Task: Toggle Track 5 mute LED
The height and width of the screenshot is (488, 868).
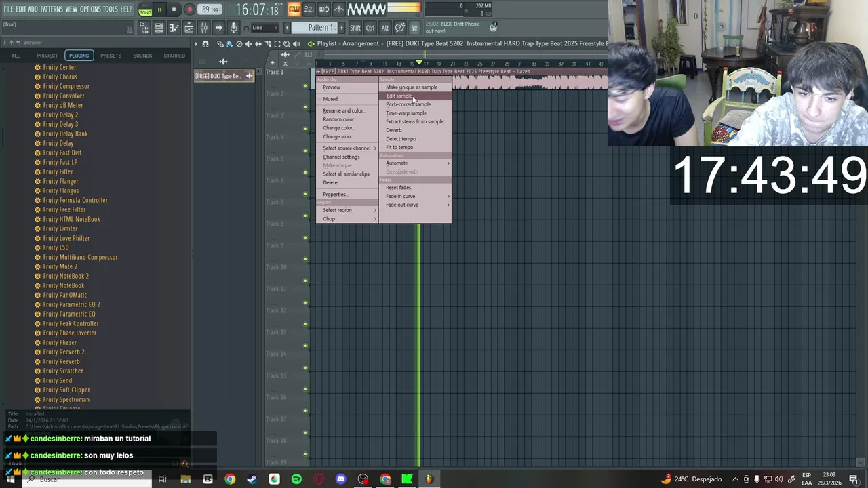Action: click(305, 172)
